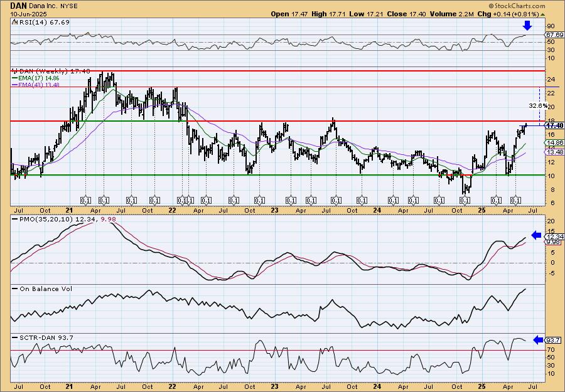Click the 90 level on the RSI axis
The height and width of the screenshot is (392, 565).
coord(551,26)
